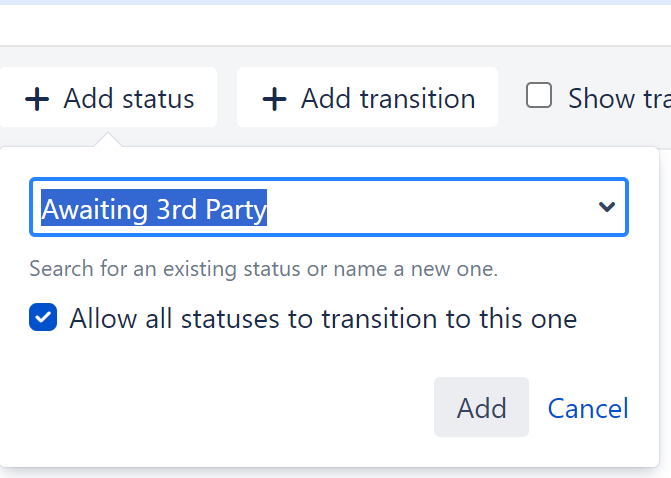The height and width of the screenshot is (478, 671).
Task: Open the Add status popup toggle
Action: 108,98
